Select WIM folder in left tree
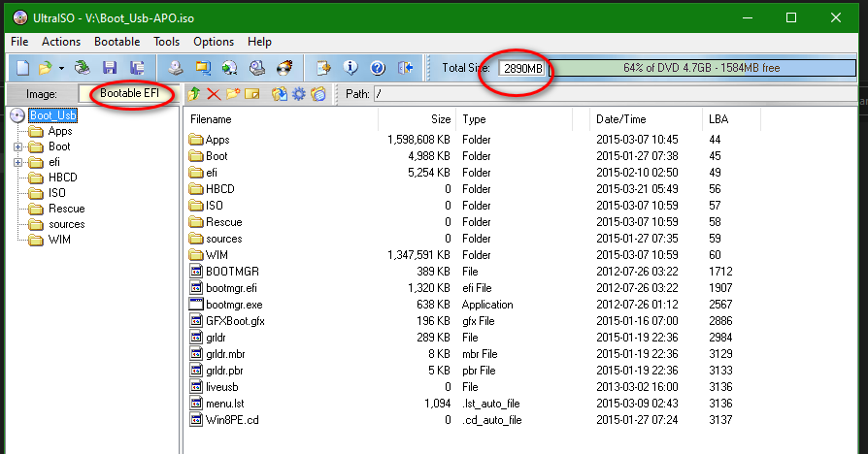This screenshot has height=454, width=868. click(x=59, y=240)
